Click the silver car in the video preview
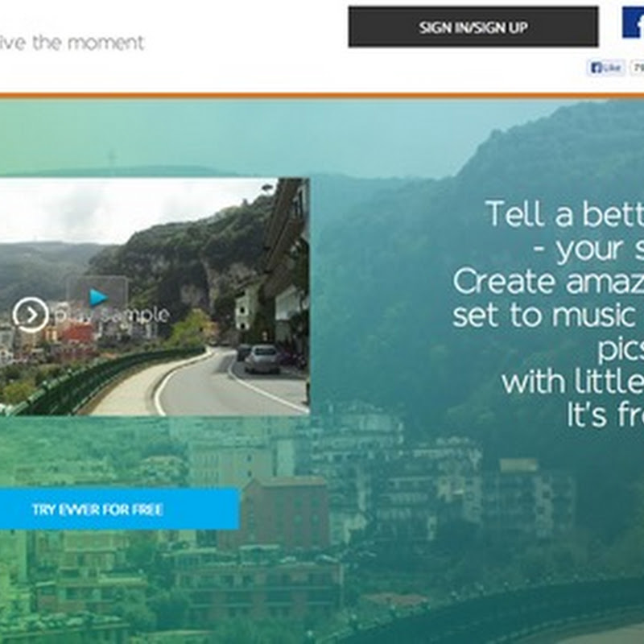Screen dimensions: 644x644 [262, 359]
